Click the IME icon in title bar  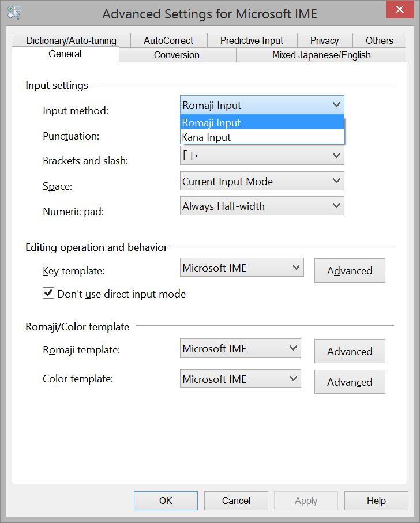pyautogui.click(x=15, y=13)
